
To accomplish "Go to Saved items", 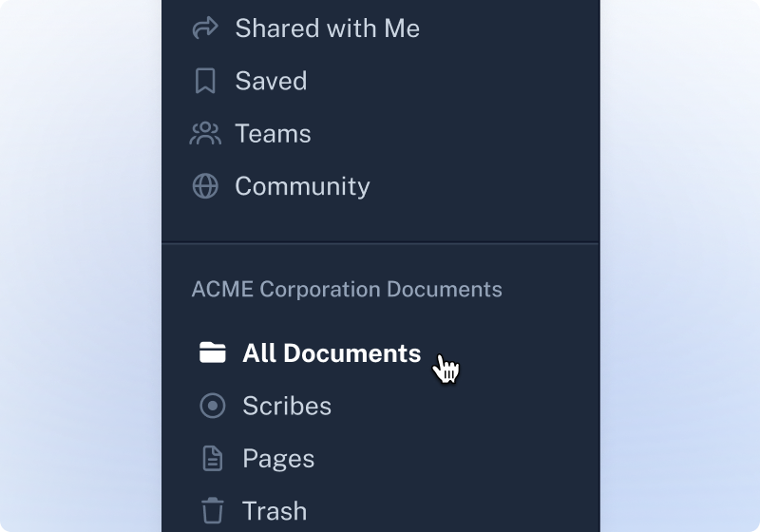I will click(271, 81).
